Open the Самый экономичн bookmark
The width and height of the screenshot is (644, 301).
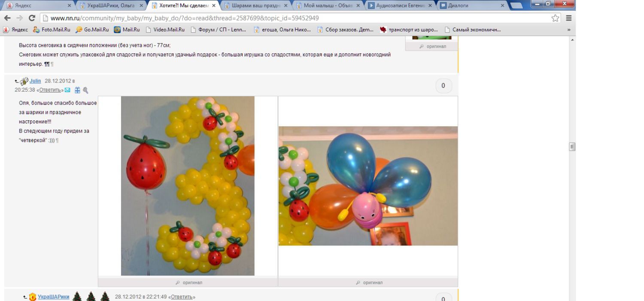[473, 30]
